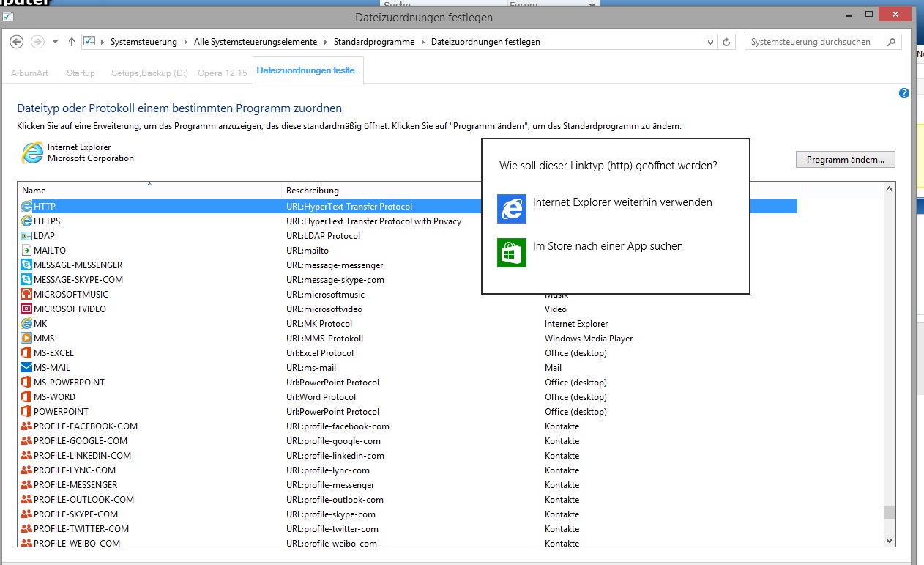Image resolution: width=924 pixels, height=565 pixels.
Task: Go back with the back arrow
Action: click(x=17, y=42)
